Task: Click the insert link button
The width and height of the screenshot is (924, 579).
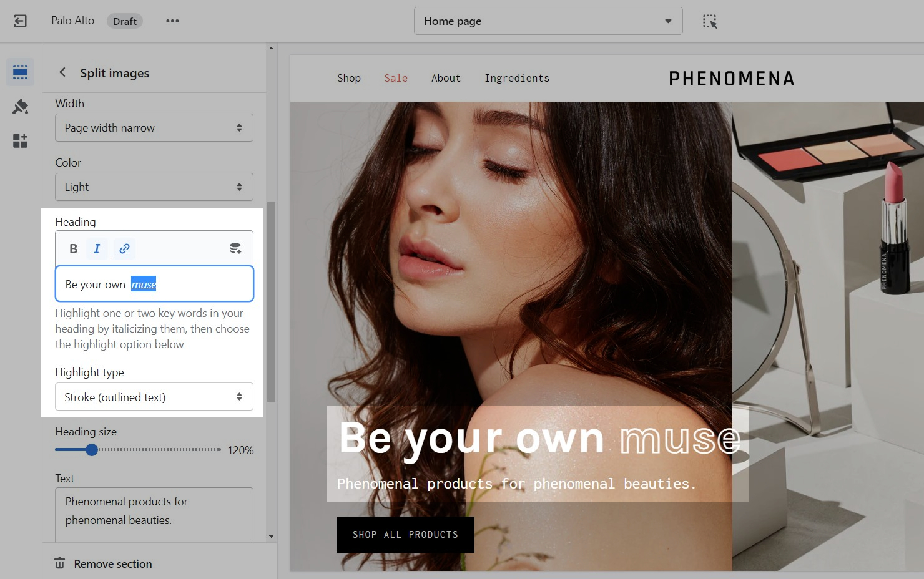Action: 124,249
